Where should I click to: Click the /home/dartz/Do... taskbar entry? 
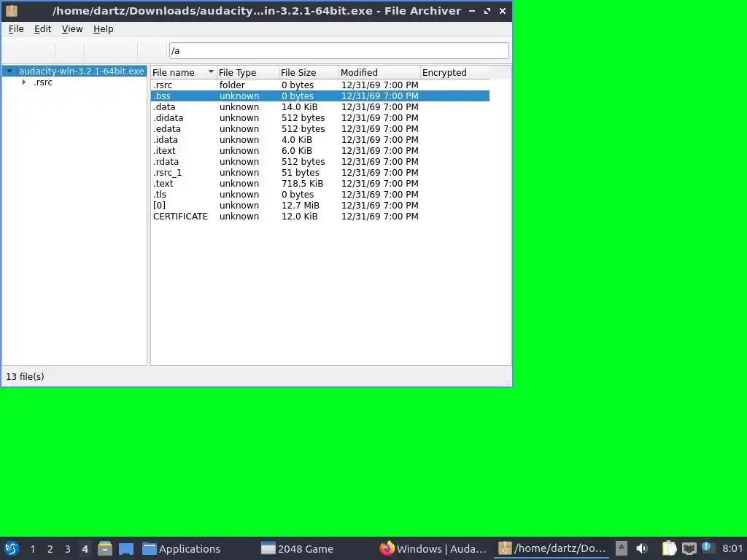[x=552, y=549]
